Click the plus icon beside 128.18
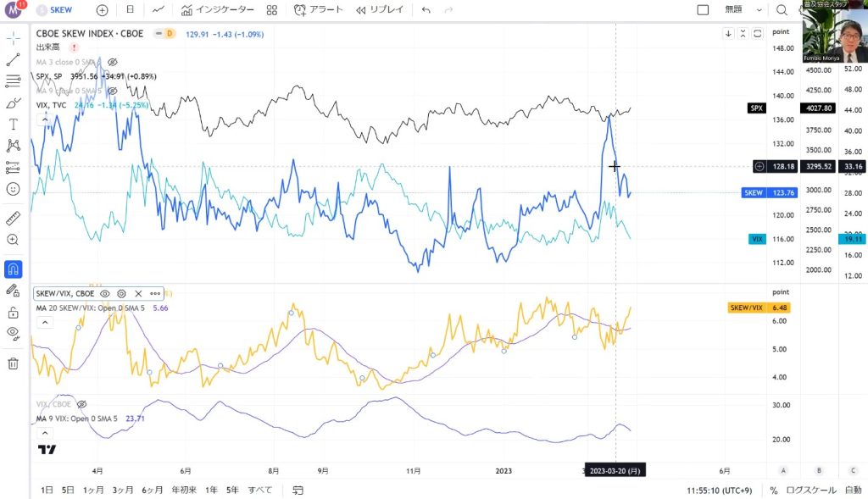 759,166
